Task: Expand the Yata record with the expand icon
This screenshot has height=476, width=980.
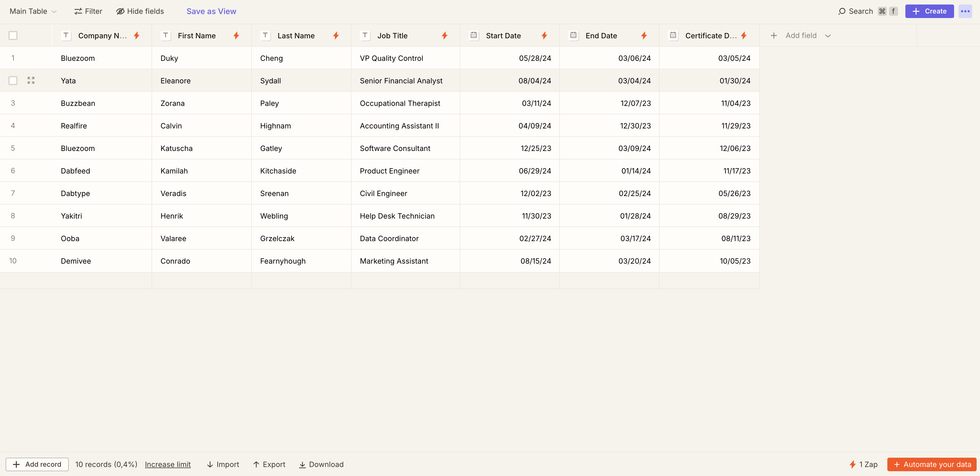Action: point(31,80)
